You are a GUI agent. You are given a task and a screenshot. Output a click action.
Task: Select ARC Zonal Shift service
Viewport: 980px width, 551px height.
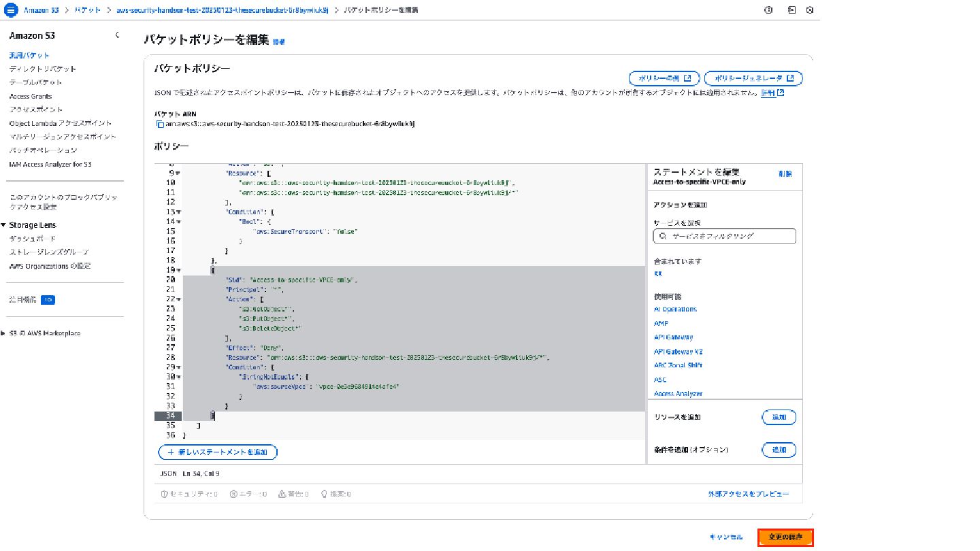tap(678, 365)
